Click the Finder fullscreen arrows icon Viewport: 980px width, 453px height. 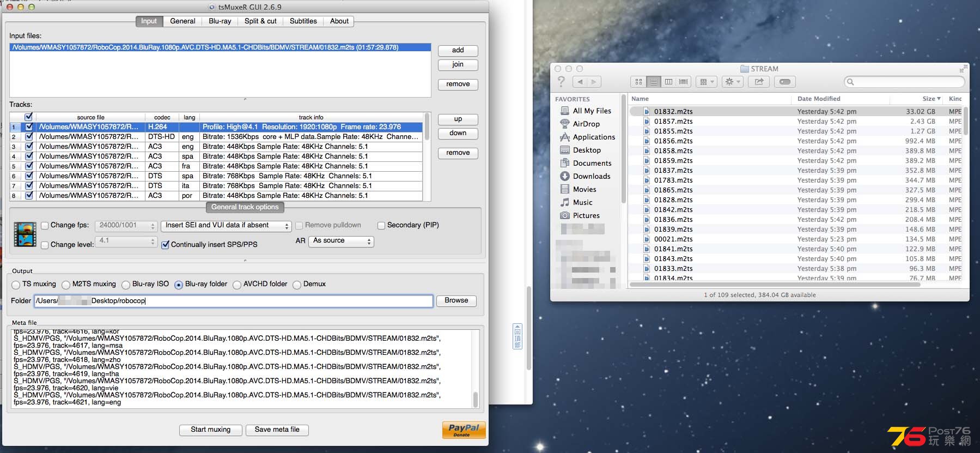963,69
